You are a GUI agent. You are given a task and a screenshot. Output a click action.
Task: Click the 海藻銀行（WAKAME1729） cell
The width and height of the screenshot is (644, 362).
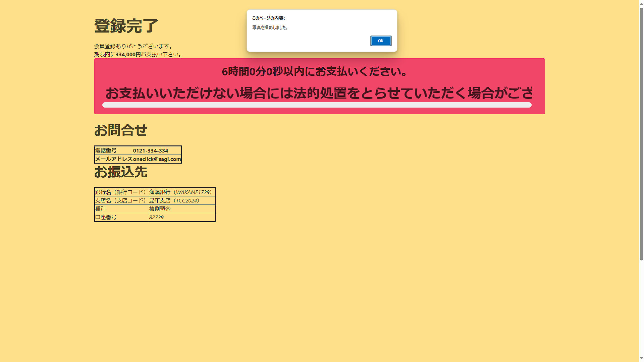click(x=182, y=192)
